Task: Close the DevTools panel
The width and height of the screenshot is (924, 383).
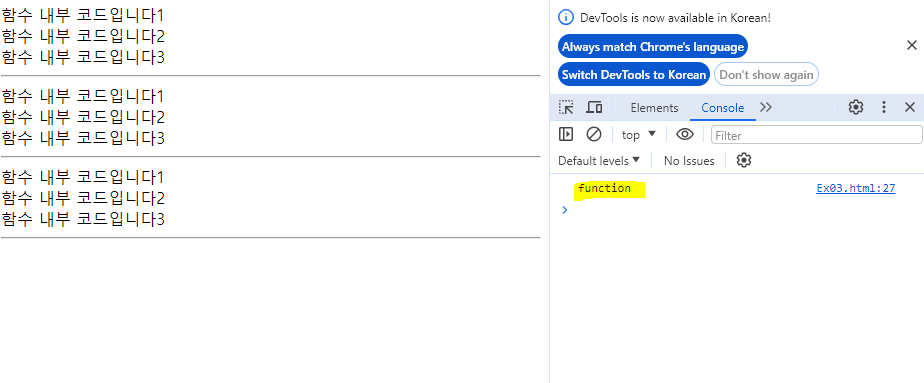Action: (x=910, y=107)
